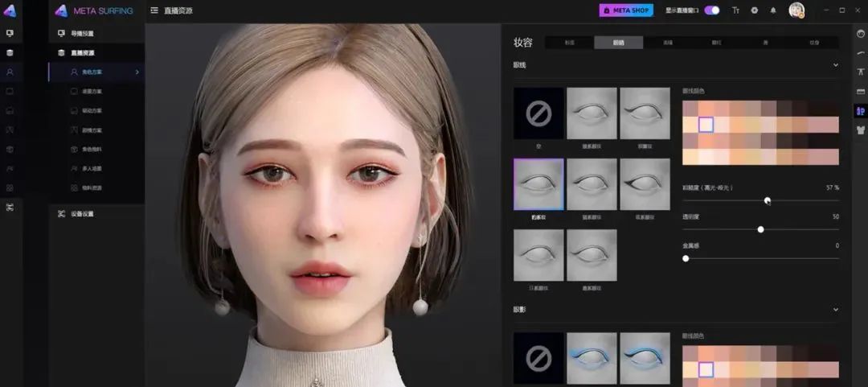Collapse the 眼影 section chevron

pyautogui.click(x=835, y=310)
